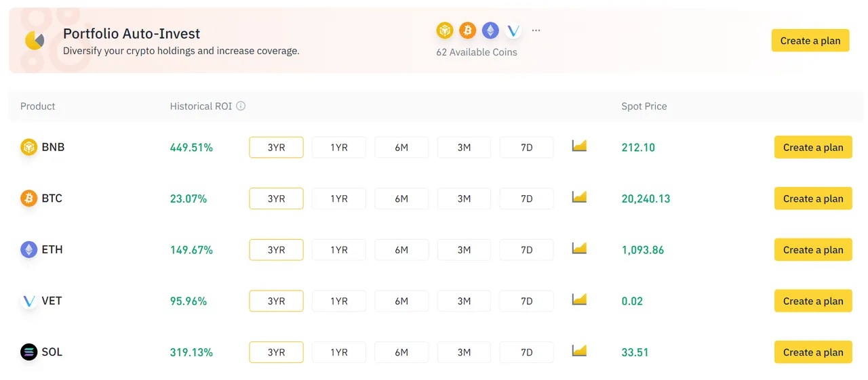Select the 1YR period for ETH
868x380 pixels.
[x=339, y=250]
